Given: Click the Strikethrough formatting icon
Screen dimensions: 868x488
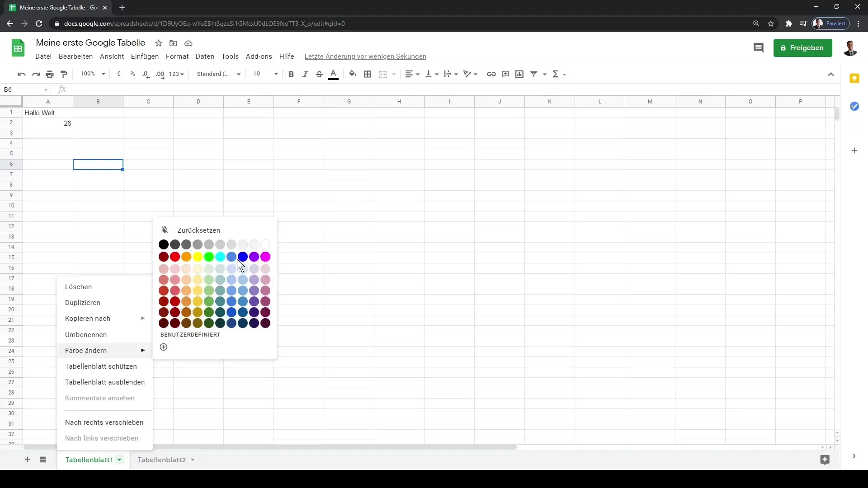Looking at the screenshot, I should (319, 74).
